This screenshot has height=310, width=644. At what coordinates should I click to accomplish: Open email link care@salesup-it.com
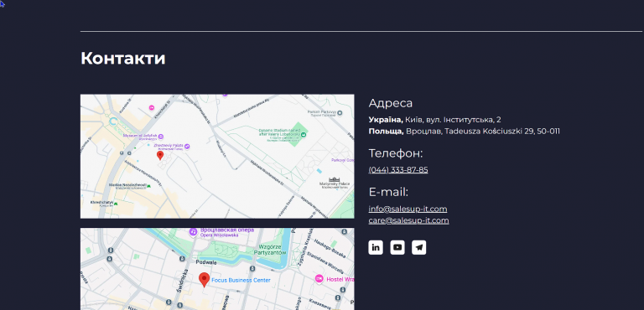tap(408, 220)
